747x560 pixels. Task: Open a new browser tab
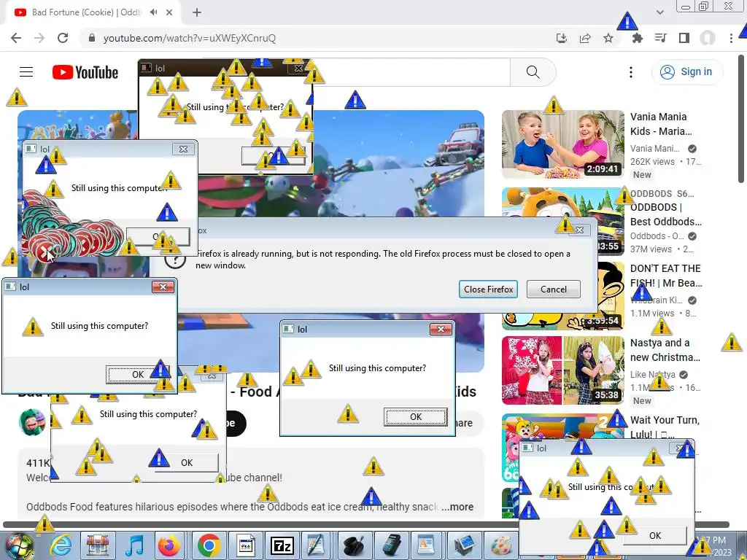(197, 12)
